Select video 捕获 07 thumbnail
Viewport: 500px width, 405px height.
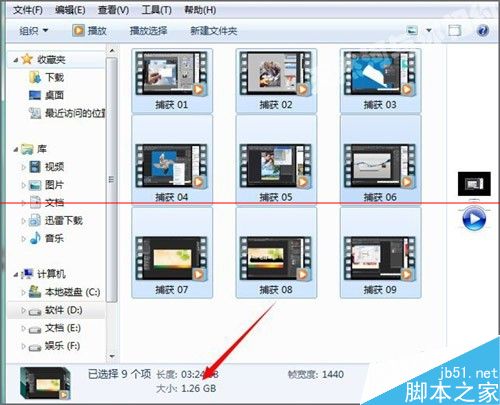[x=172, y=252]
